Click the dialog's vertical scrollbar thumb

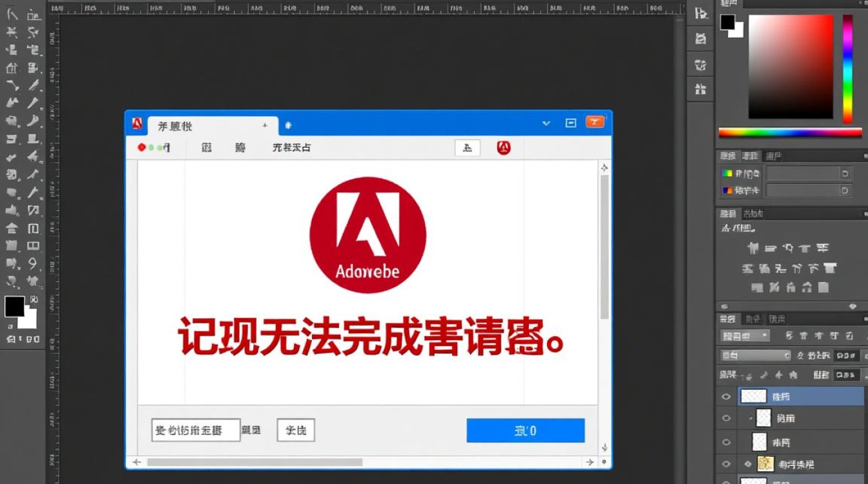click(x=604, y=247)
